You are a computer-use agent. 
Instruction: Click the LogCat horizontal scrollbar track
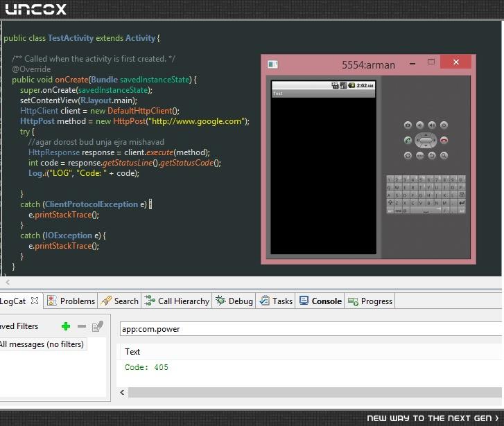coord(315,392)
